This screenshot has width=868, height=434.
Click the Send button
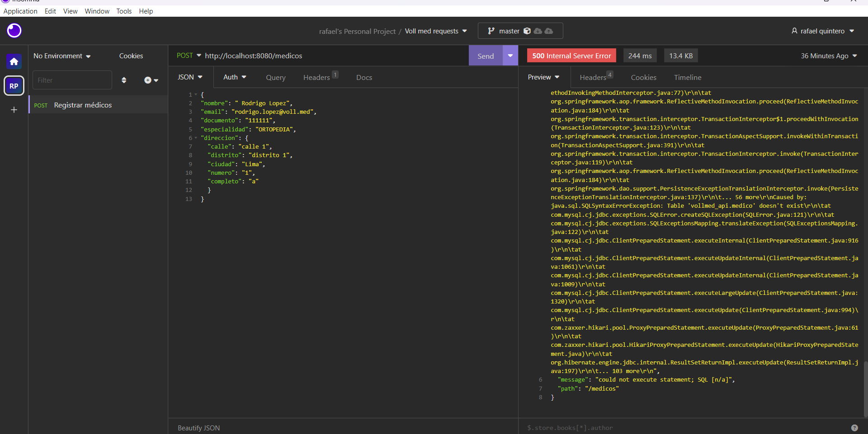[486, 56]
